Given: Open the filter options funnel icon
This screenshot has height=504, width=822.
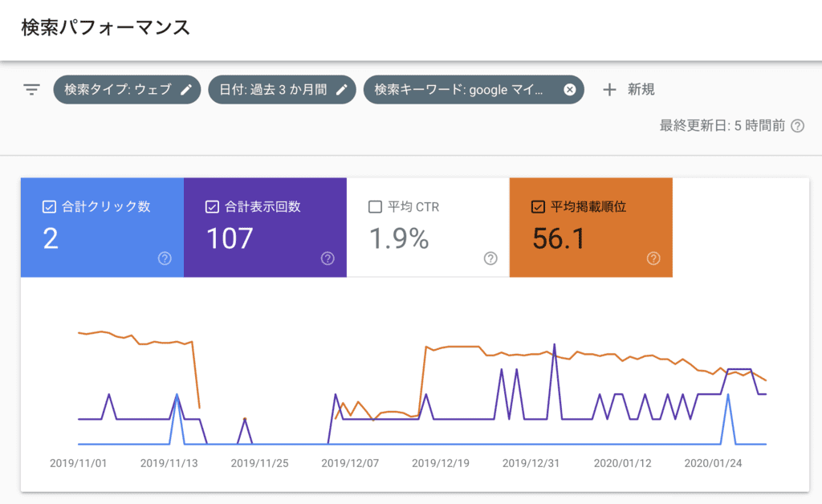Looking at the screenshot, I should (x=31, y=89).
